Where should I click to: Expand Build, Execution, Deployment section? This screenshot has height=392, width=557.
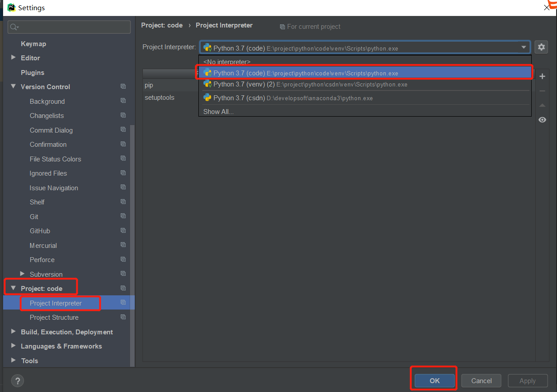coord(13,331)
